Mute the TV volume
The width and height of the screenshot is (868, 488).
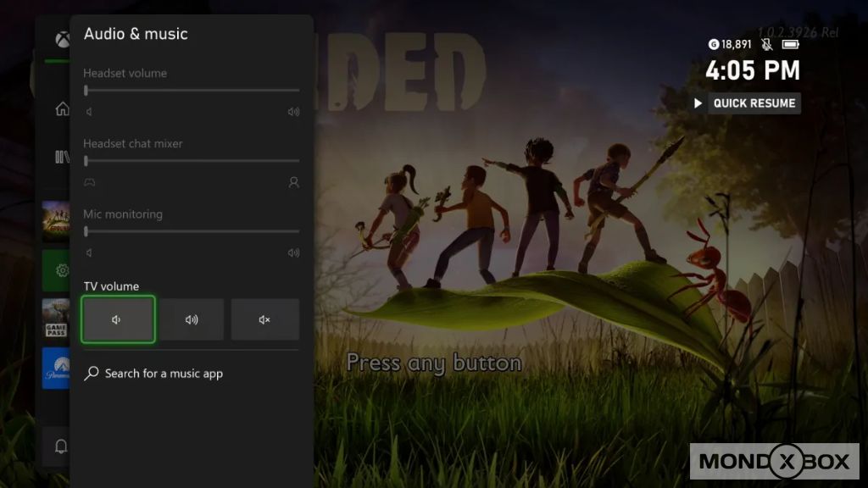[264, 319]
